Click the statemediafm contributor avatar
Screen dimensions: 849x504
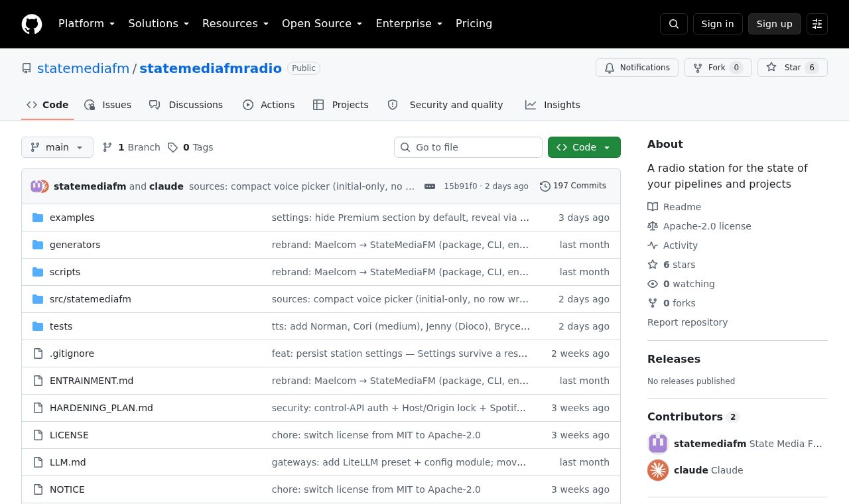point(658,444)
